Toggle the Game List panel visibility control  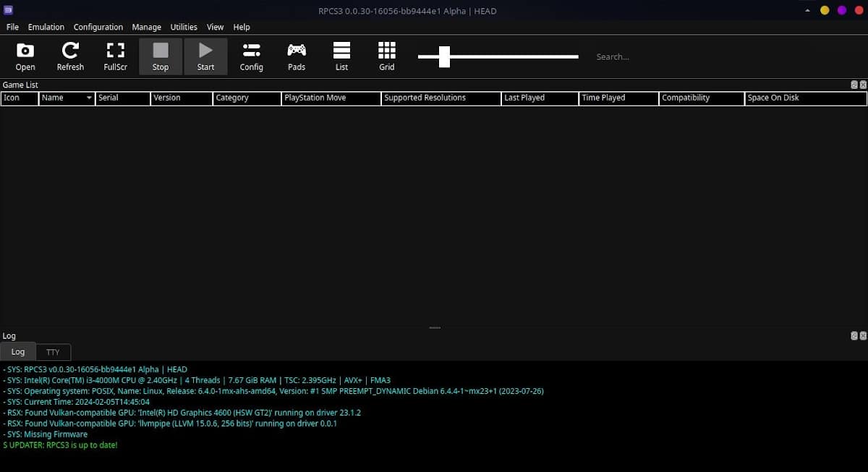pos(854,85)
